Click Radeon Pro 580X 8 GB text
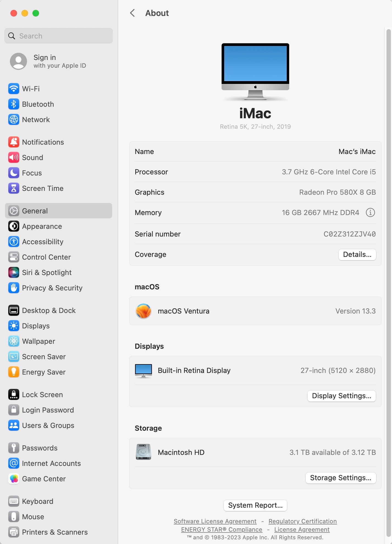The height and width of the screenshot is (544, 392). 338,192
